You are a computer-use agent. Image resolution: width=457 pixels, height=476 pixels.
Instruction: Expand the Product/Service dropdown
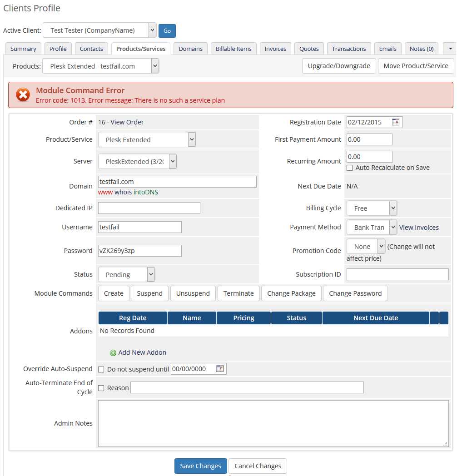pyautogui.click(x=147, y=139)
